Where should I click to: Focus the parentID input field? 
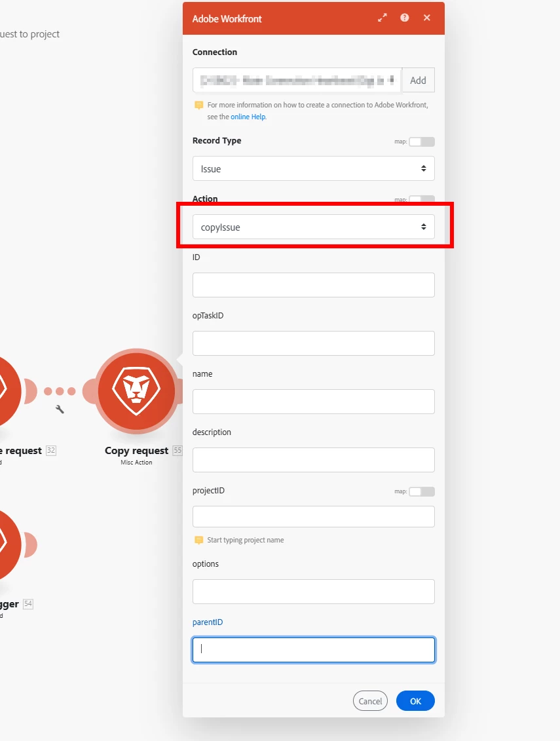[x=313, y=650]
